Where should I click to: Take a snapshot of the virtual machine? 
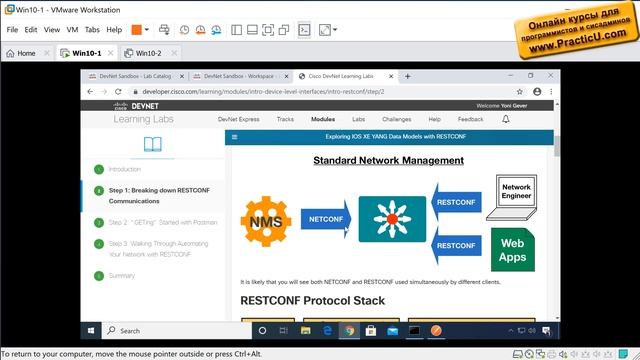pyautogui.click(x=184, y=30)
